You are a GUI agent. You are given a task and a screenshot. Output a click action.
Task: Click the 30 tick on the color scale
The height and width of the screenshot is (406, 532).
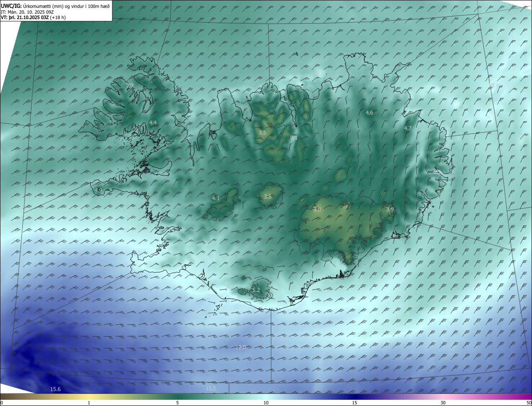[x=443, y=403]
